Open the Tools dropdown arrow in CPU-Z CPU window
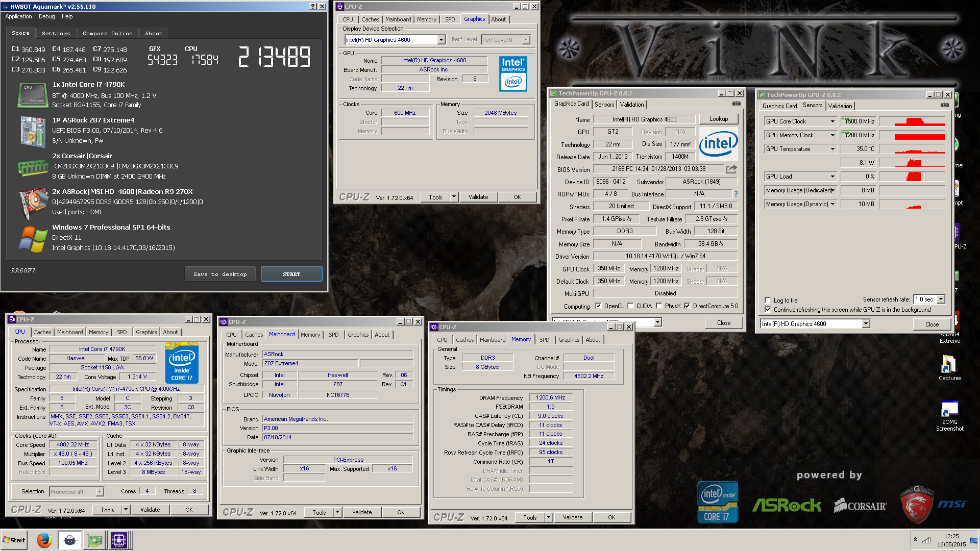This screenshot has width=980, height=551. coord(126,510)
